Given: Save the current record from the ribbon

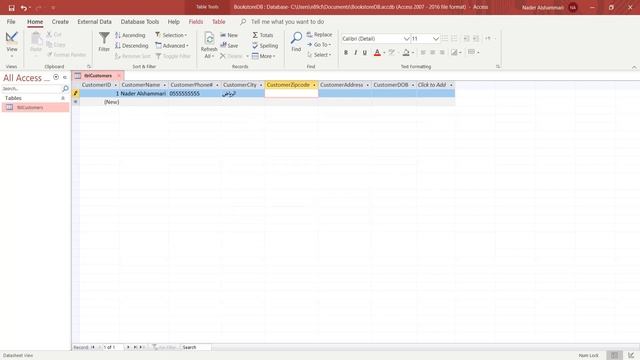Looking at the screenshot, I should coord(229,46).
